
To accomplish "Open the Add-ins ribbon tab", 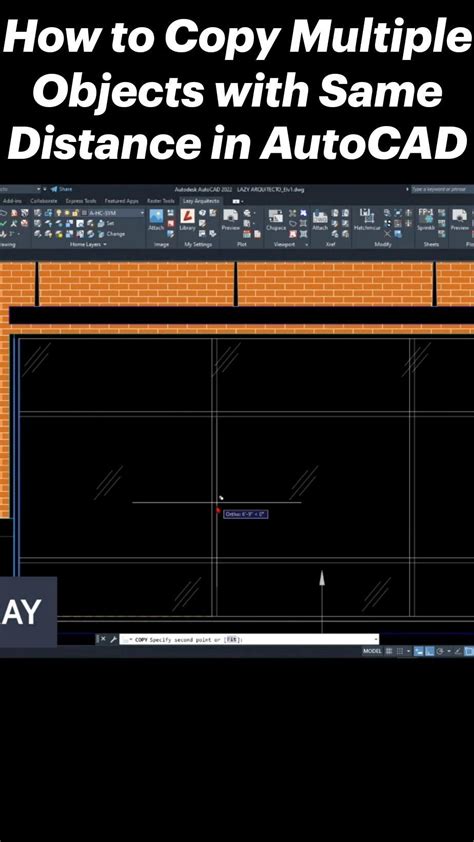I will 12,201.
